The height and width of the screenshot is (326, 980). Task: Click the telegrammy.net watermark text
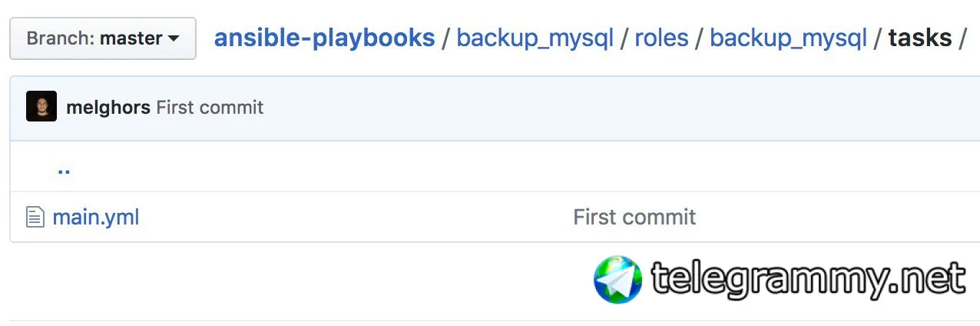(809, 278)
